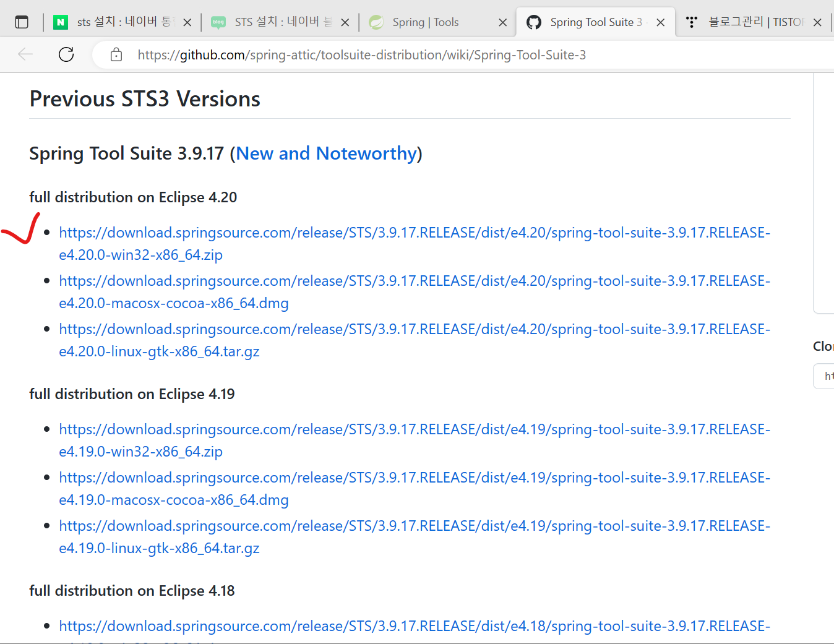Click the Tistory favicon on last tab
Viewport: 834px width, 644px height.
coord(692,22)
